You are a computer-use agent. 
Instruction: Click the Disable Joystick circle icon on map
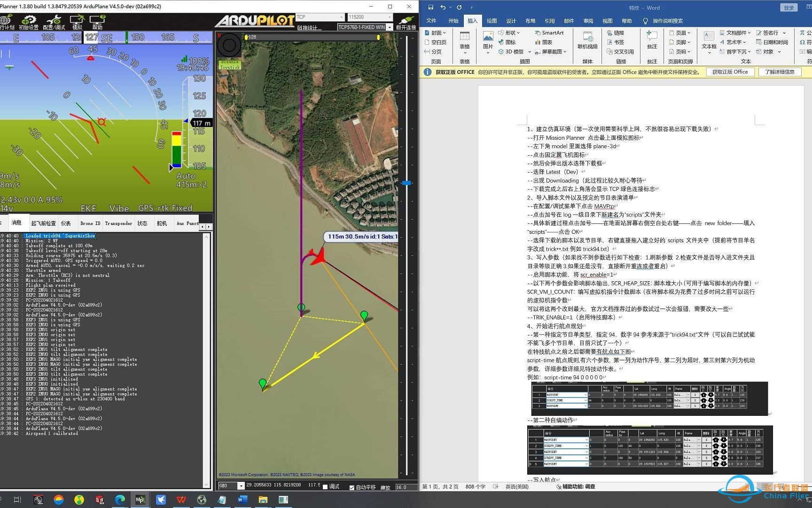[229, 46]
